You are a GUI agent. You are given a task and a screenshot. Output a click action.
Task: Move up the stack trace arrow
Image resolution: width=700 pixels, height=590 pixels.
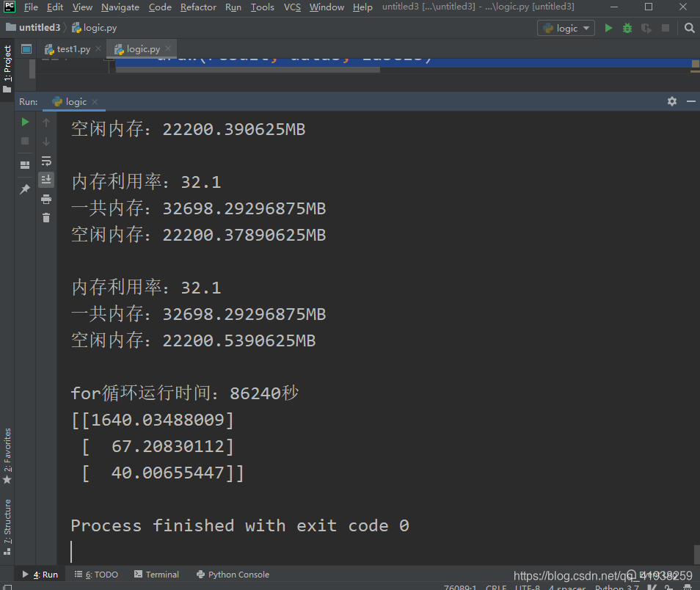pyautogui.click(x=46, y=122)
